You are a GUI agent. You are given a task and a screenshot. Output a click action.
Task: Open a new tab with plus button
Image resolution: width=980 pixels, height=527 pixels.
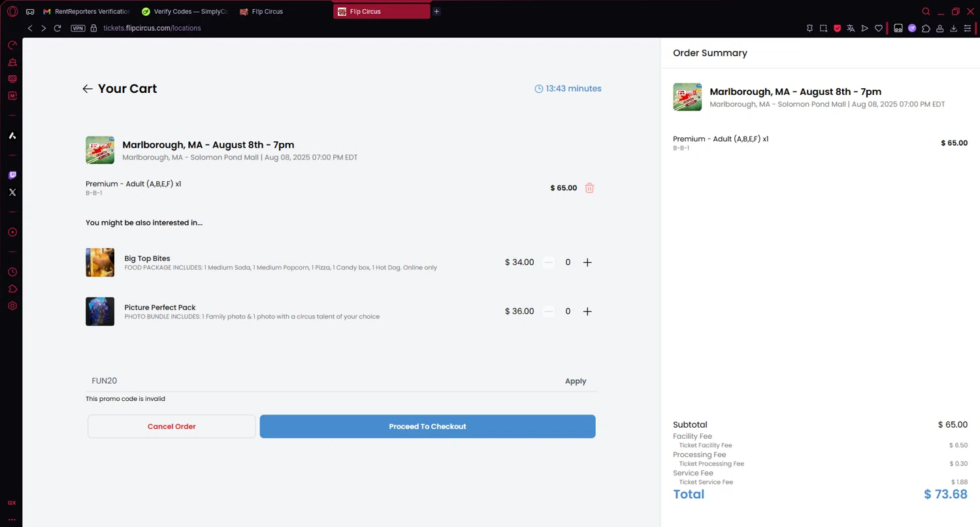coord(437,12)
